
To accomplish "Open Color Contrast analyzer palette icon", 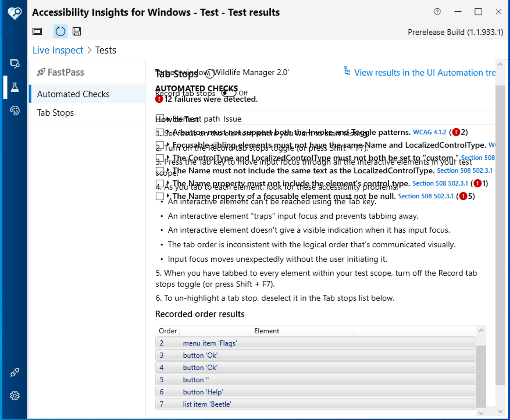I will tap(14, 111).
